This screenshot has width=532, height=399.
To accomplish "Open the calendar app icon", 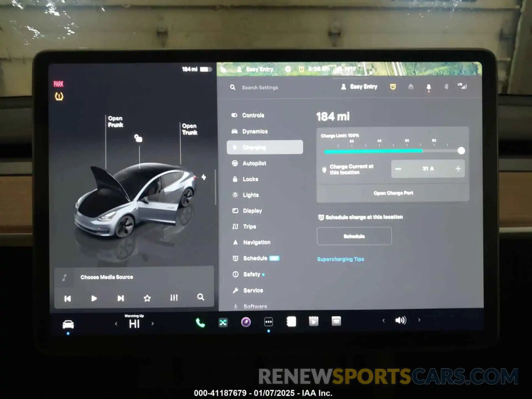I will tap(336, 321).
